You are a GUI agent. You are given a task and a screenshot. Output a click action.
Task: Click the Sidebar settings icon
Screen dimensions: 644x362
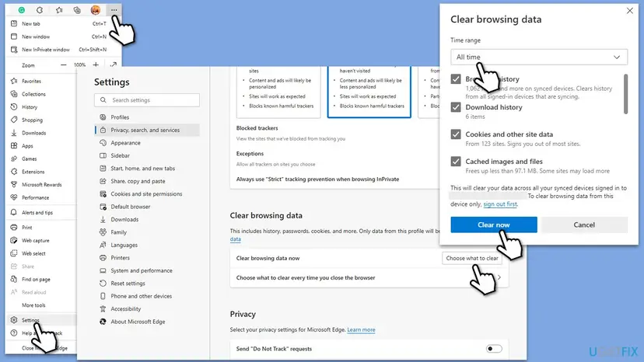pos(103,155)
